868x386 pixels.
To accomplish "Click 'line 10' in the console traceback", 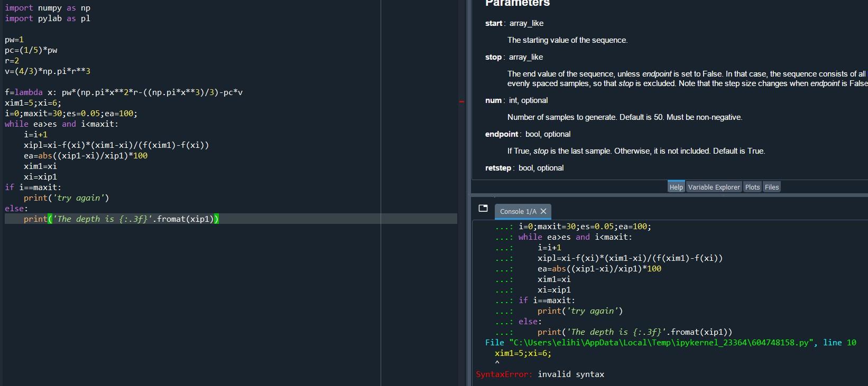I will coord(839,343).
